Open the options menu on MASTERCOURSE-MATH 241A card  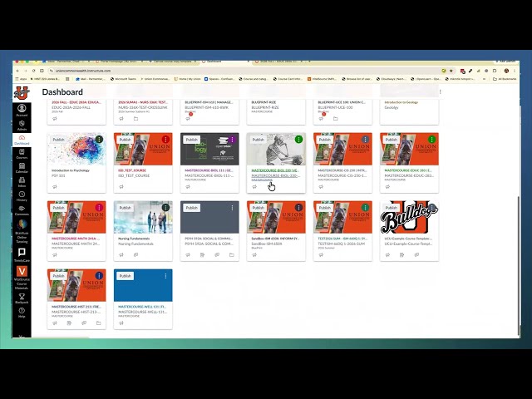point(99,208)
